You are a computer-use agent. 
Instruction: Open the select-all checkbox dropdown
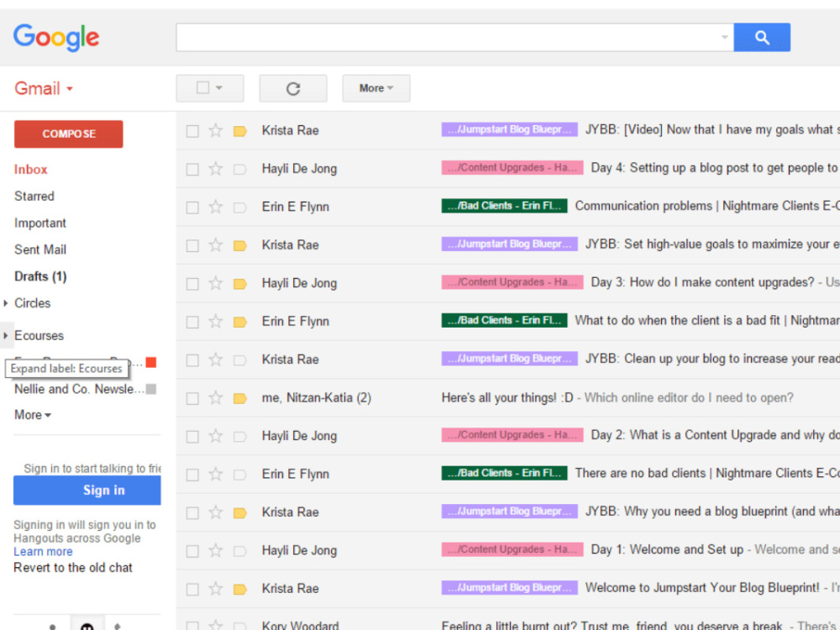tap(218, 88)
